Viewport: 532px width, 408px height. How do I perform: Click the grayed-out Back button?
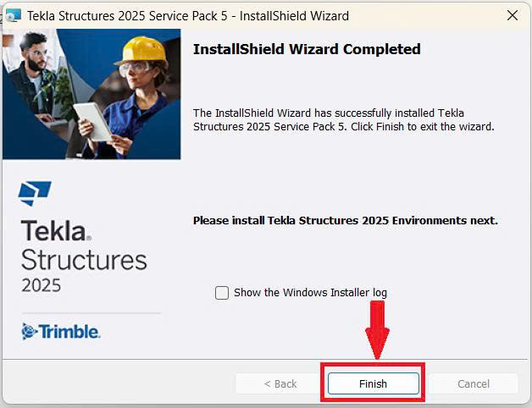(280, 383)
